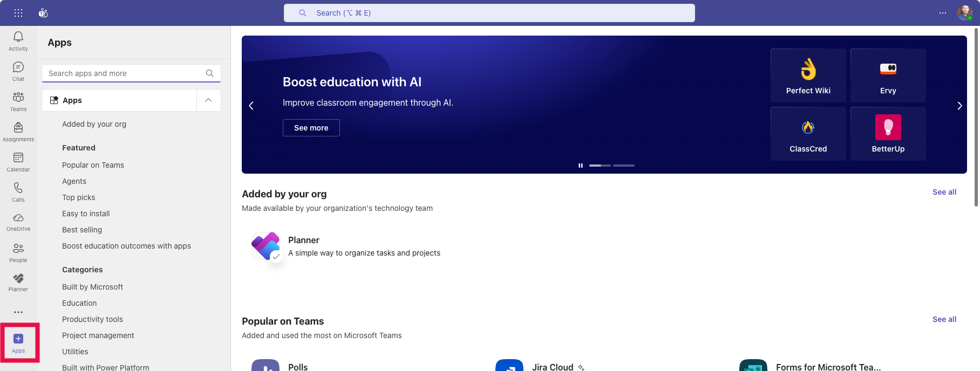Select the second carousel slide indicator
Screen dimensions: 980x371
624,166
